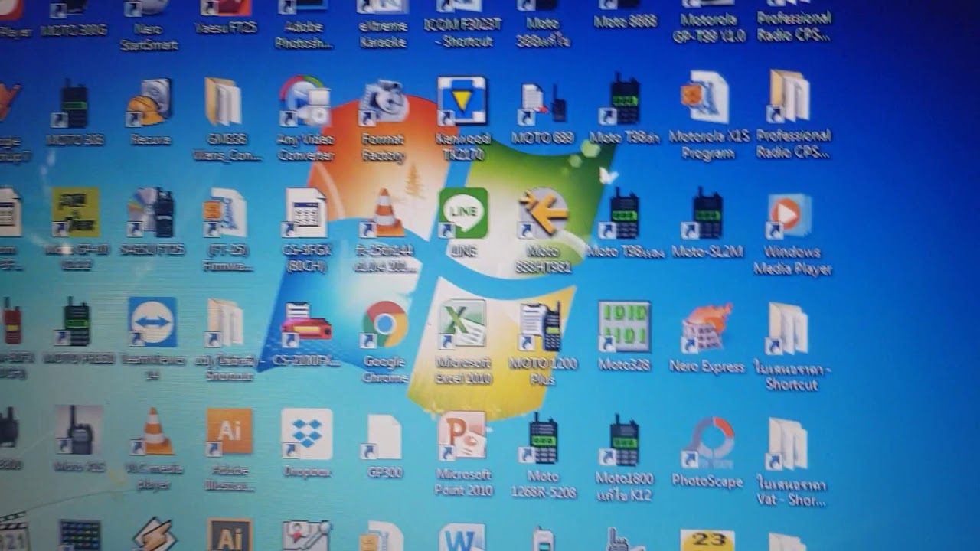Open the S4550 FT25 shortcut
The width and height of the screenshot is (980, 551).
point(152,212)
